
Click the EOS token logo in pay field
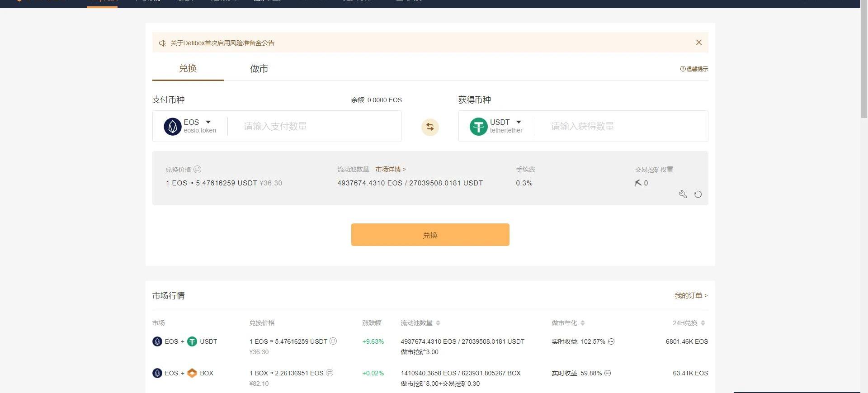[x=172, y=127]
